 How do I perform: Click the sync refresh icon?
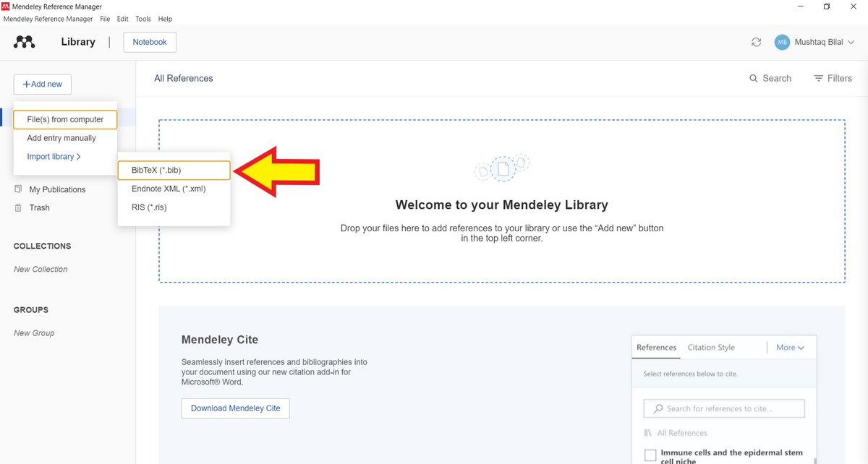pos(756,42)
